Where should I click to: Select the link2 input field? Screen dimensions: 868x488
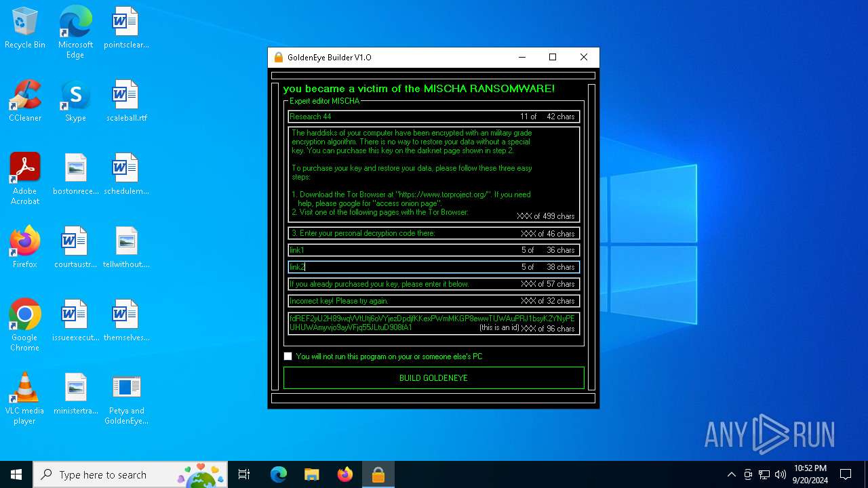tap(434, 267)
